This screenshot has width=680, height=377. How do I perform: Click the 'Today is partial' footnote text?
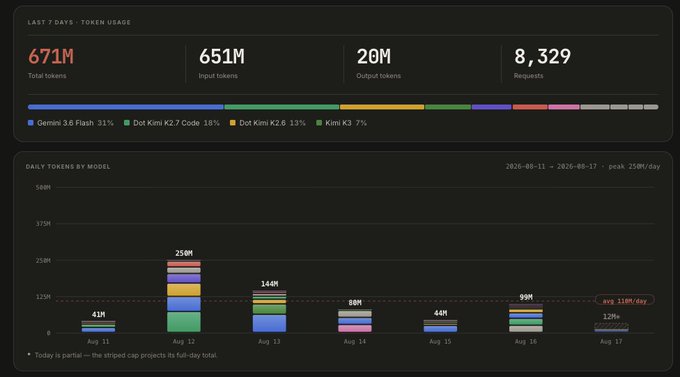pos(126,355)
